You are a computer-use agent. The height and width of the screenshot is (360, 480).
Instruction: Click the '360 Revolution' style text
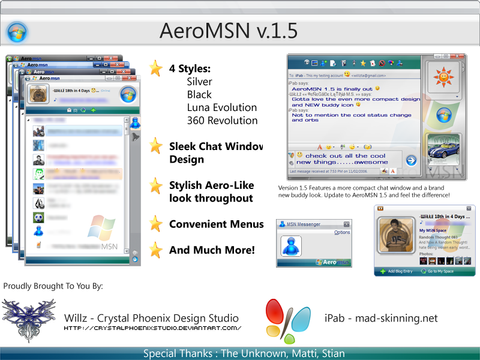click(222, 120)
